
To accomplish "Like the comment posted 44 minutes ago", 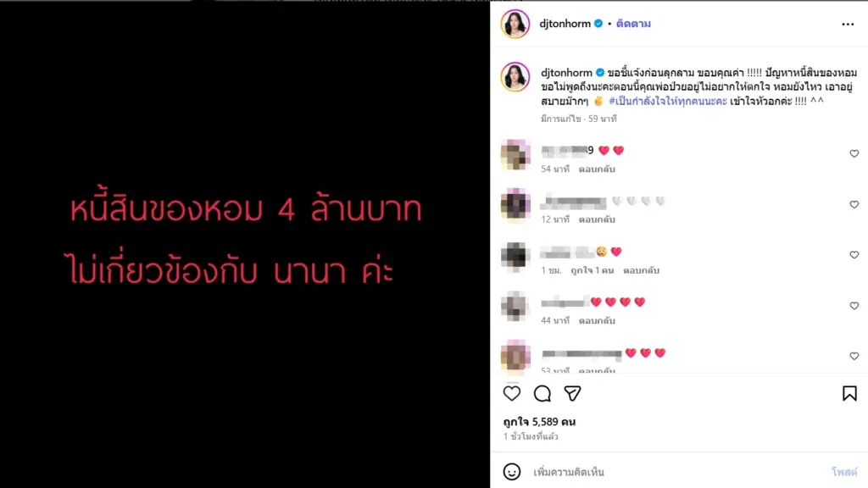I will click(854, 305).
